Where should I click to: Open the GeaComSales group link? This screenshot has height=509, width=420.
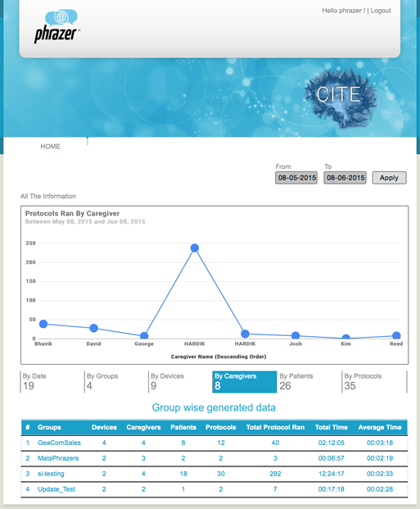point(59,443)
